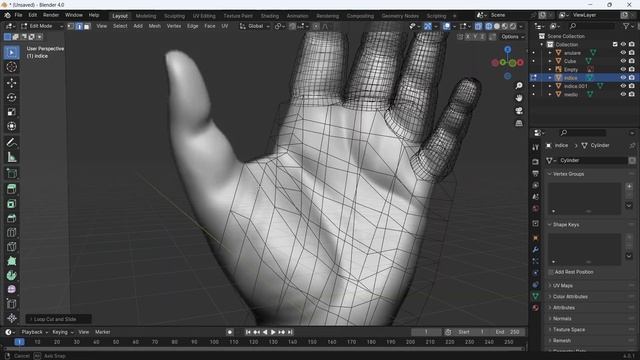Select the Bevel tool
The image size is (640, 360).
click(x=11, y=218)
